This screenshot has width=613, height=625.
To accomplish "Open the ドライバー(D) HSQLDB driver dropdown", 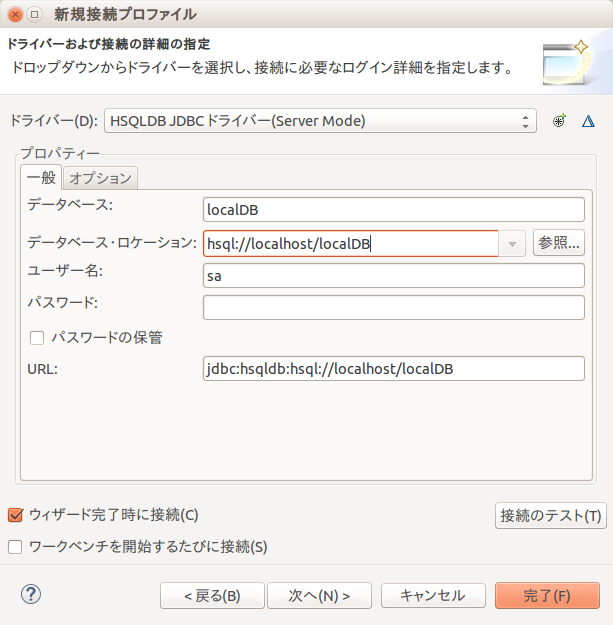I will tap(320, 121).
